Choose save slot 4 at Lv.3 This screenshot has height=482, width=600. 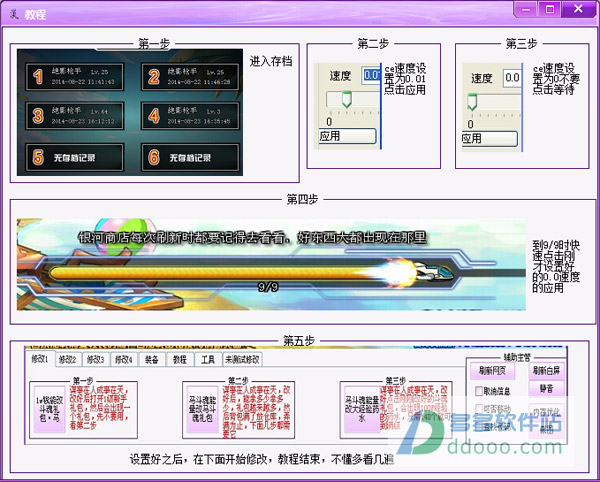(190, 116)
